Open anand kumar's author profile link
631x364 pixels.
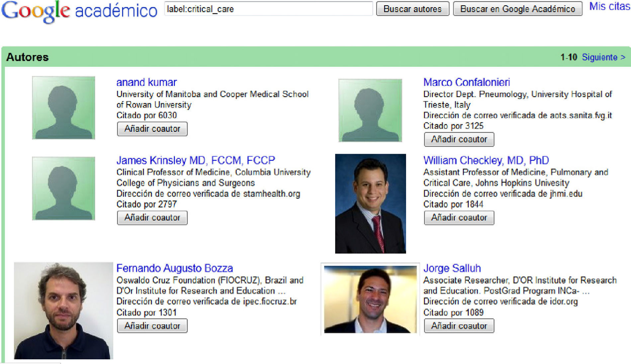(146, 82)
